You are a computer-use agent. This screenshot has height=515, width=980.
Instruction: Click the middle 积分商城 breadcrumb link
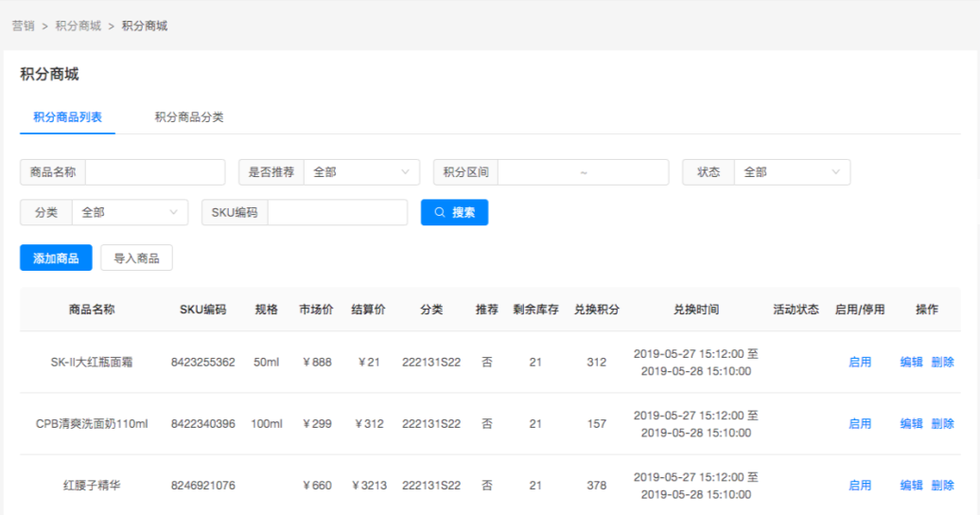coord(78,26)
